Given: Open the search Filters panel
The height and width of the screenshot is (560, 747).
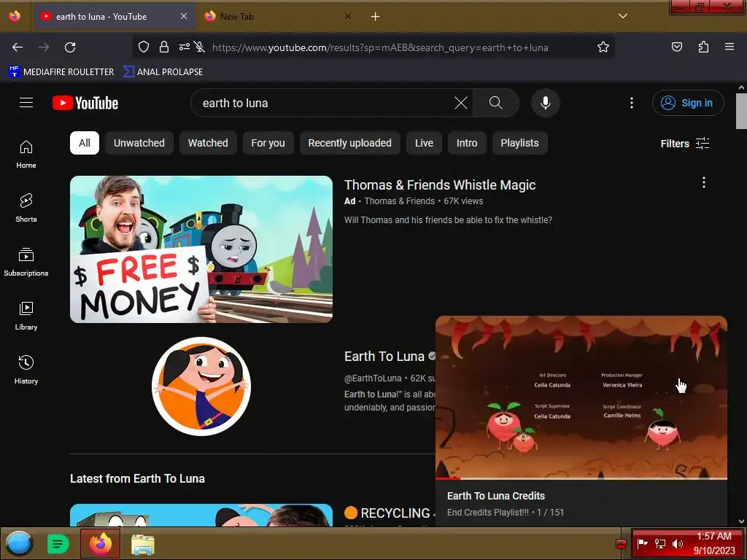Looking at the screenshot, I should point(684,144).
